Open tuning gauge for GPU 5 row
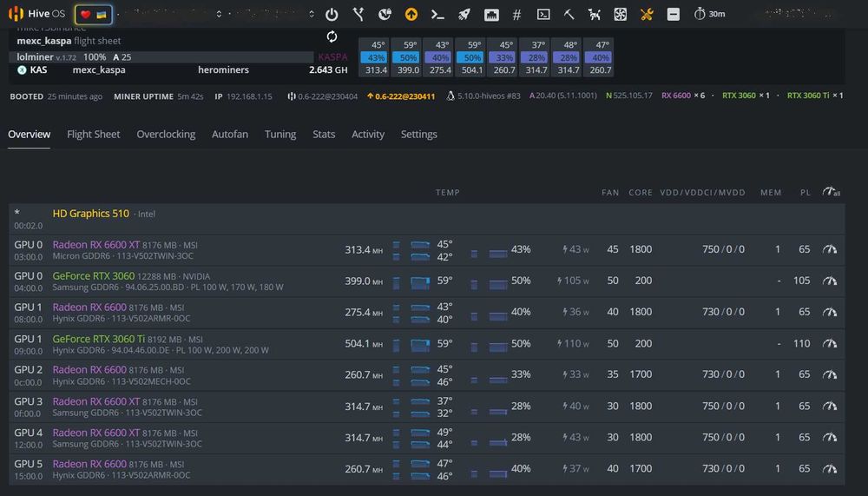 829,469
